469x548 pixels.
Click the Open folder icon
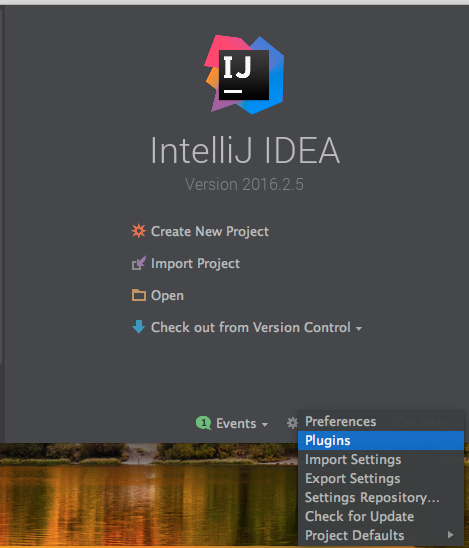point(139,295)
